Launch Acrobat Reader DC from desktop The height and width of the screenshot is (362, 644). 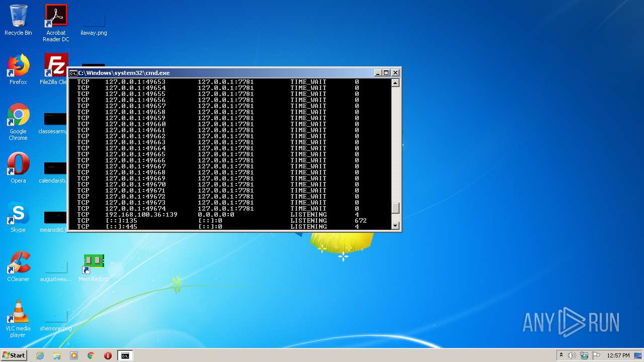coord(56,23)
